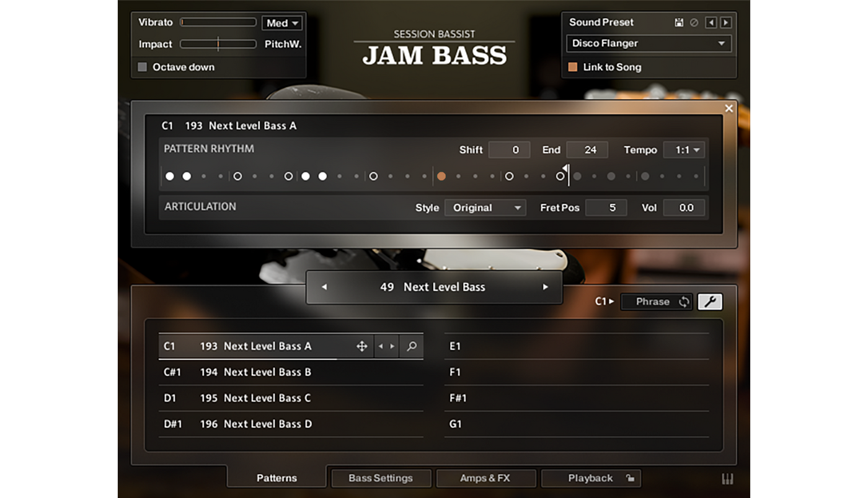Viewport: 868px width, 498px height.
Task: Click the PitchW. label
Action: coord(283,44)
